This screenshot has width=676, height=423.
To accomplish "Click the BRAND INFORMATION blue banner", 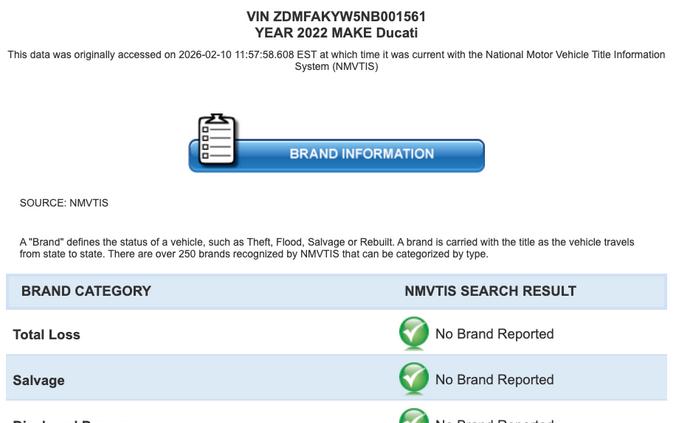I will [337, 154].
